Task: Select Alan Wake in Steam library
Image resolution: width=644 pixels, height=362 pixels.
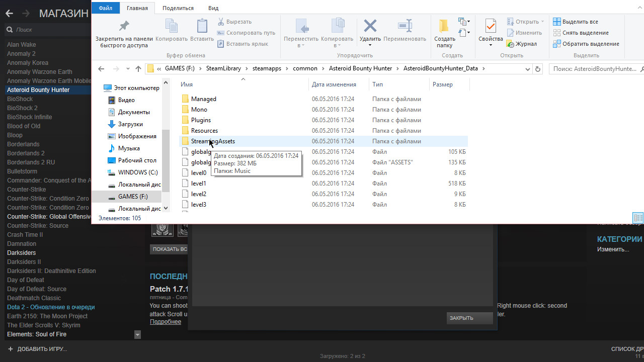Action: coord(22,45)
